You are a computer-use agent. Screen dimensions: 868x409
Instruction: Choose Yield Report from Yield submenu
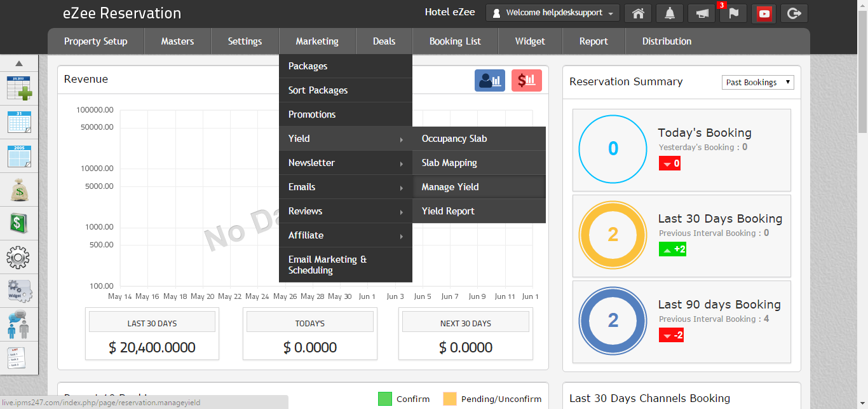pos(479,211)
